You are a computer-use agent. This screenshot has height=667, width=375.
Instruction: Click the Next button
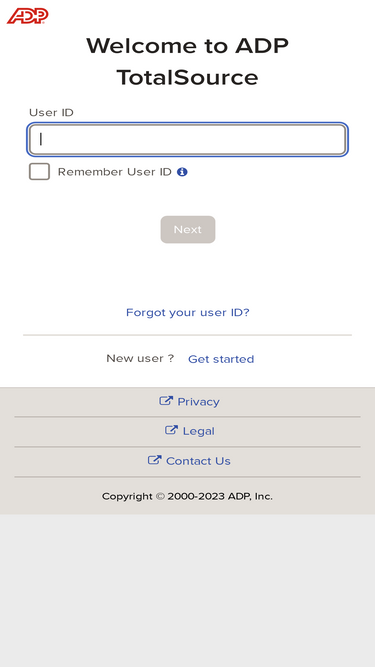(x=188, y=230)
